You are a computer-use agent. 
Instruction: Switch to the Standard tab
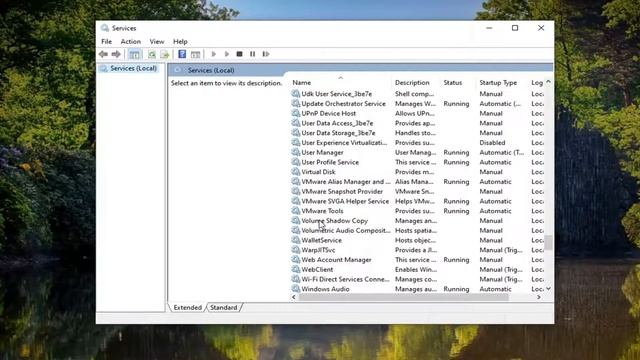point(224,307)
